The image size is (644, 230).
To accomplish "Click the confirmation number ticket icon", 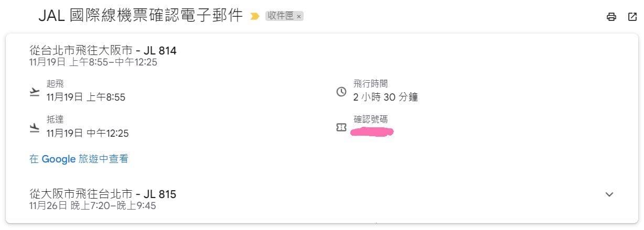I will pos(341,127).
